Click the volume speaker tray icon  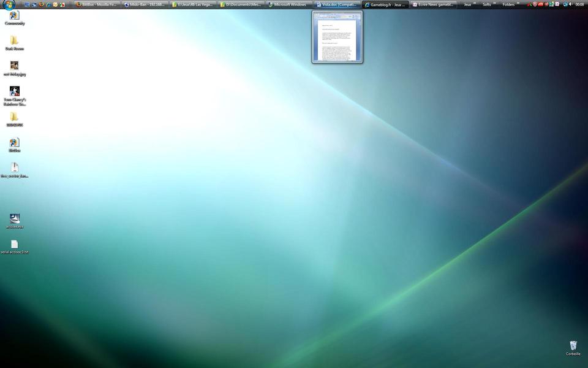point(570,4)
